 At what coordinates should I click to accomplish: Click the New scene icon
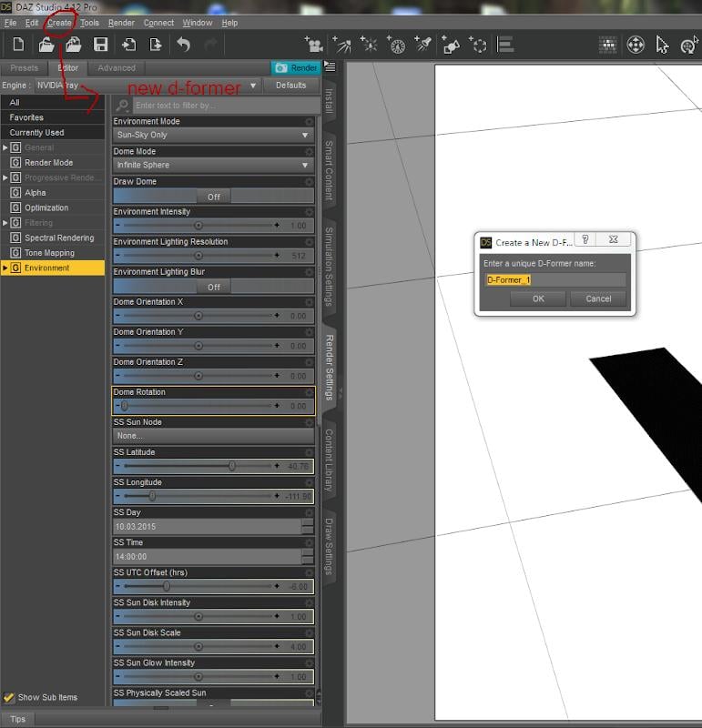(x=18, y=45)
